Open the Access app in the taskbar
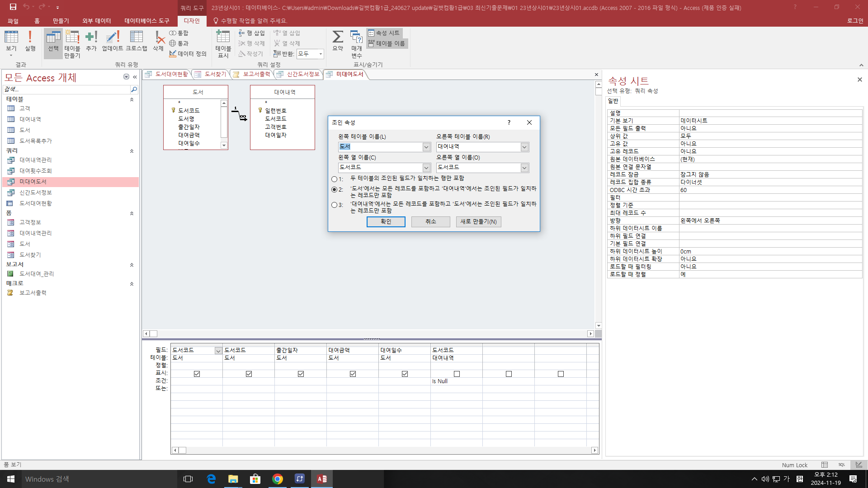The height and width of the screenshot is (488, 868). [x=321, y=479]
